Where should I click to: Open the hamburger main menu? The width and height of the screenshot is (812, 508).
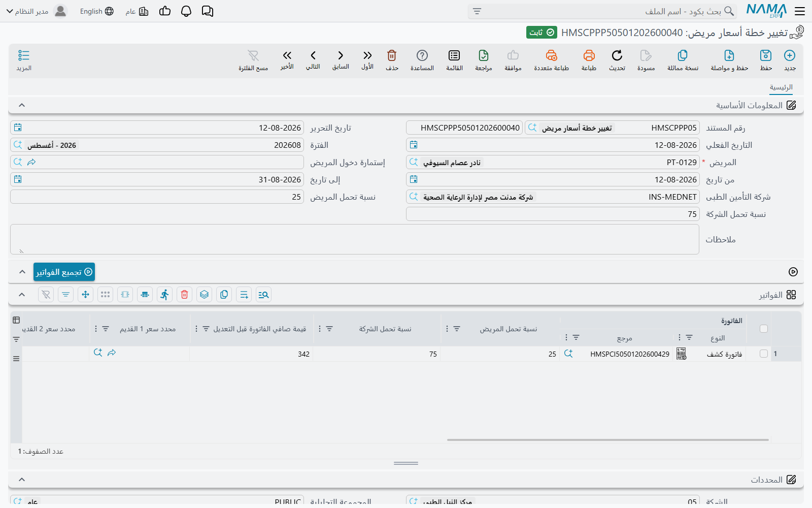pyautogui.click(x=800, y=11)
